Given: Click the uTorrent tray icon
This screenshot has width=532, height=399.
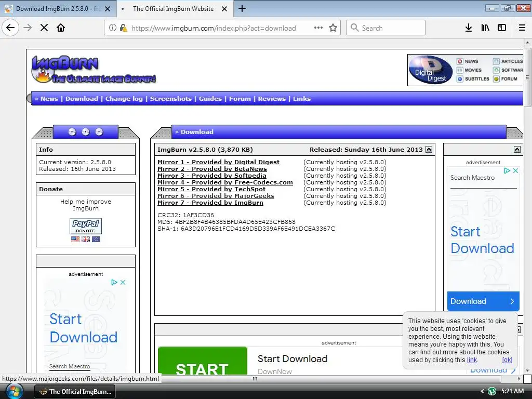Looking at the screenshot, I should click(493, 391).
